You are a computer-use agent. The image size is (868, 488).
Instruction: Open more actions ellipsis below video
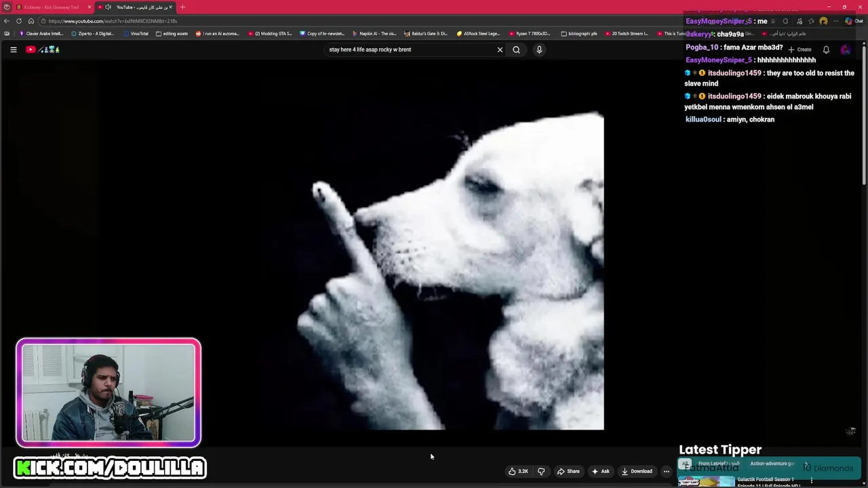pos(667,471)
